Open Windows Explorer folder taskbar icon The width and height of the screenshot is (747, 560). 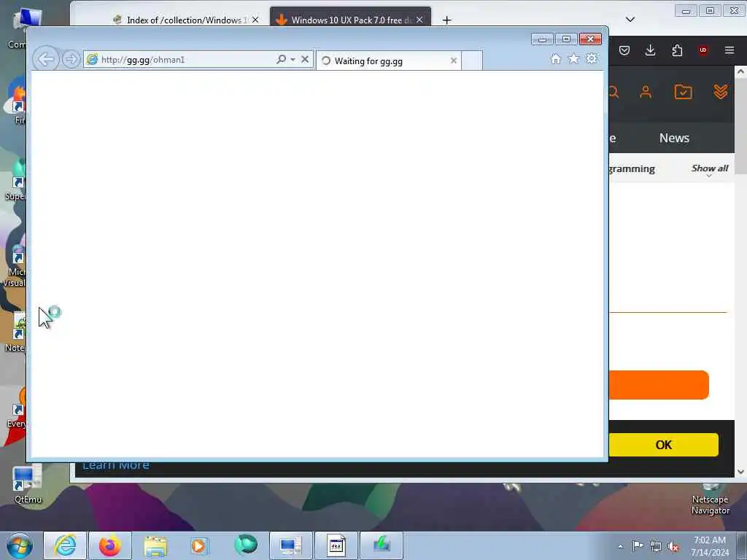coord(155,545)
